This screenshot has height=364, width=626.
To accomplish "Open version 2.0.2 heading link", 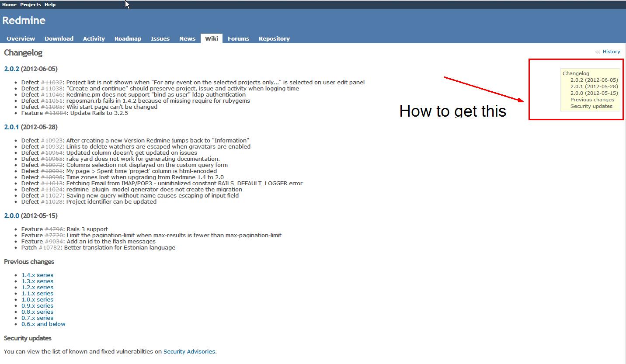I will click(x=12, y=69).
